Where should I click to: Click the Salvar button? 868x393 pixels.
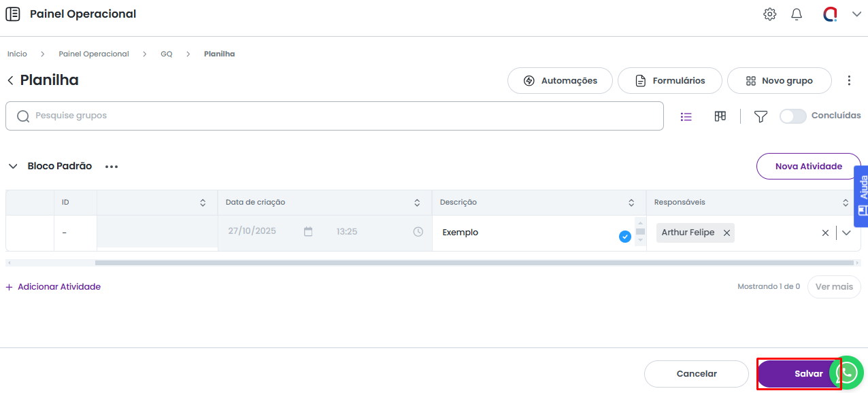click(x=799, y=373)
